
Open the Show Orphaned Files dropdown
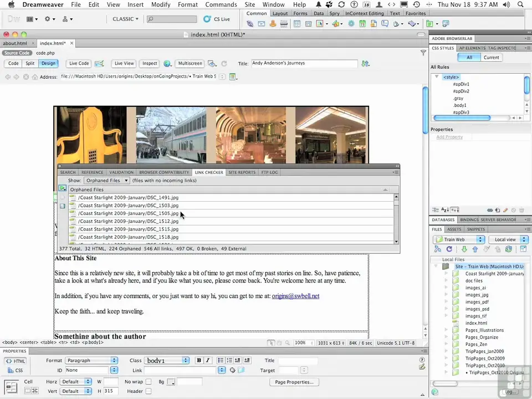click(107, 181)
